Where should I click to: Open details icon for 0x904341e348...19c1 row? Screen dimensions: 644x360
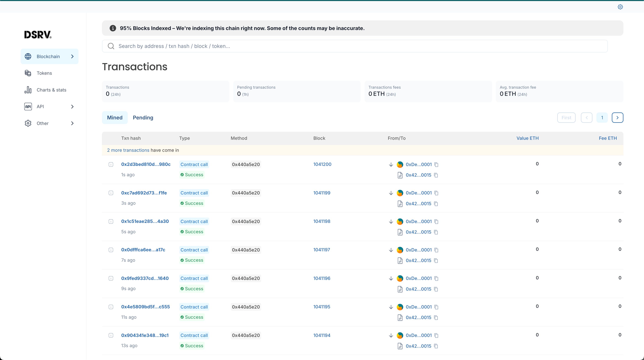pyautogui.click(x=111, y=335)
